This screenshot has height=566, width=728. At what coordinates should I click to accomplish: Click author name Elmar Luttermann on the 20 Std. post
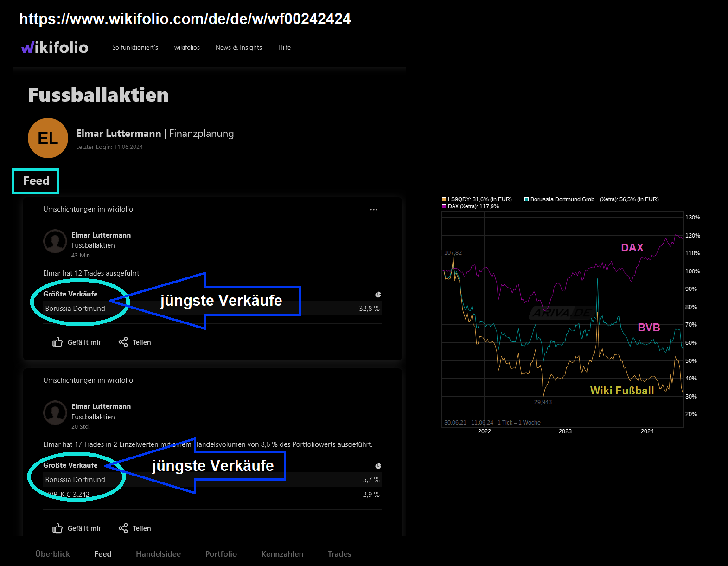click(x=101, y=406)
